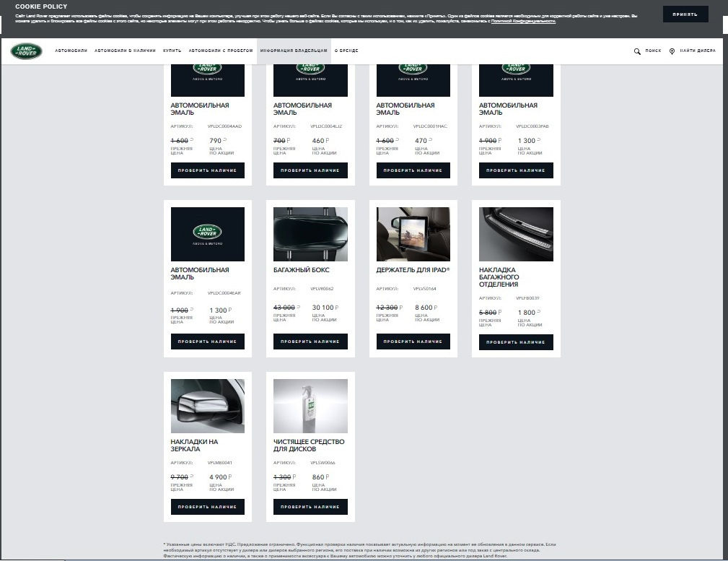Open АВТОМОБИЛИ В НАЛИЧИИ menu item
This screenshot has width=728, height=561.
tap(125, 51)
